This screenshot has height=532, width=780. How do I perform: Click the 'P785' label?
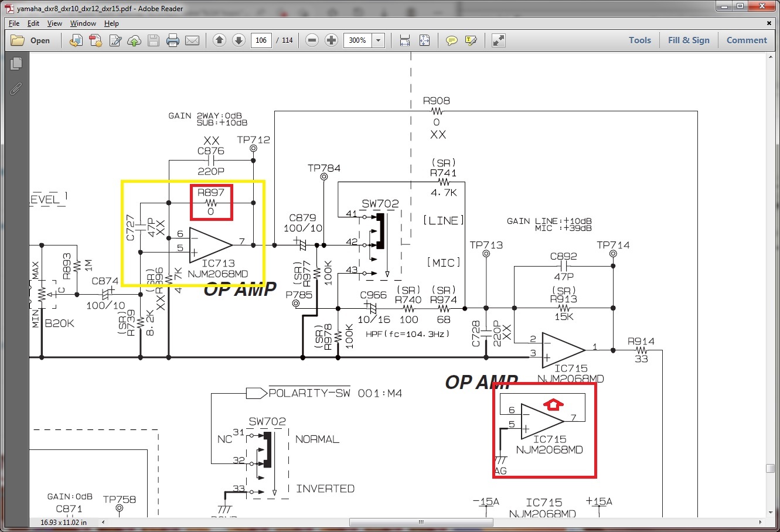click(299, 295)
